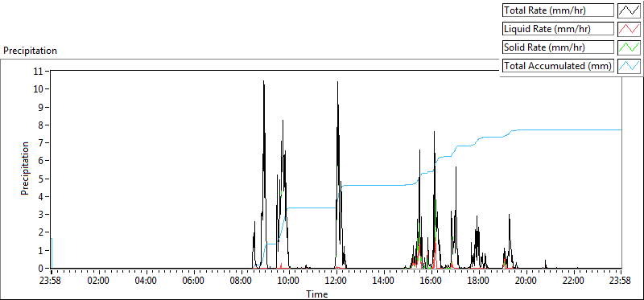Click the 14:00 time axis tick label
This screenshot has height=300, width=644.
pyautogui.click(x=384, y=282)
